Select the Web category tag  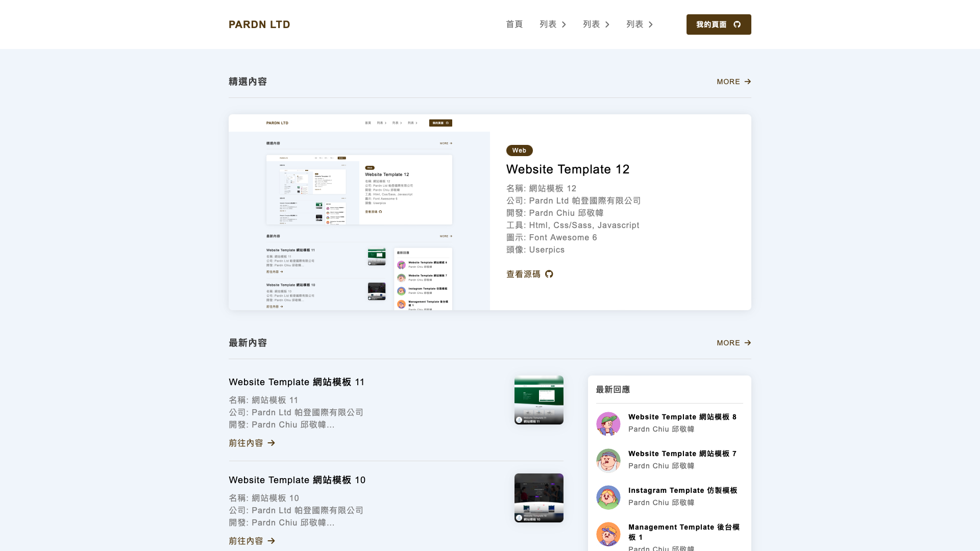(x=519, y=151)
